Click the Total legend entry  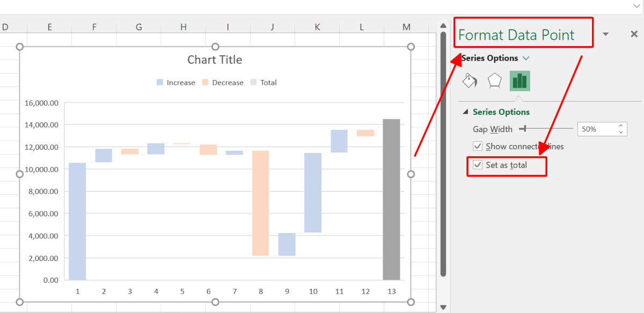point(264,83)
